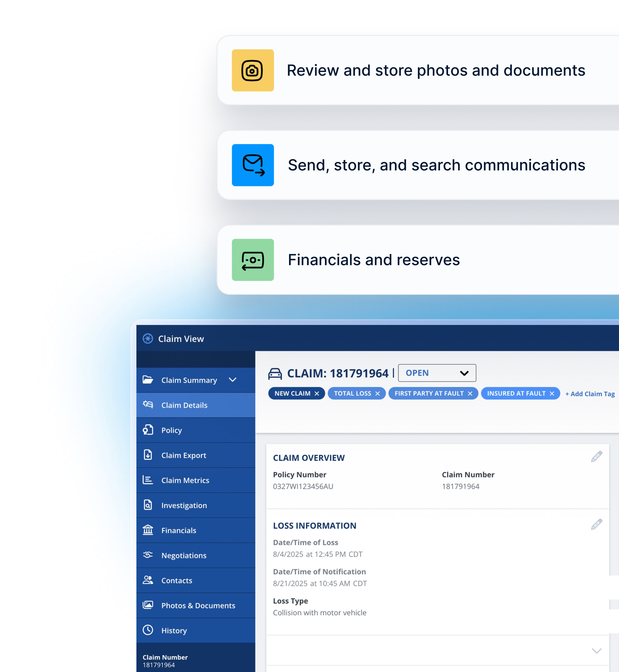This screenshot has width=619, height=672.
Task: Edit Loss Information with pencil icon
Action: [x=596, y=525]
